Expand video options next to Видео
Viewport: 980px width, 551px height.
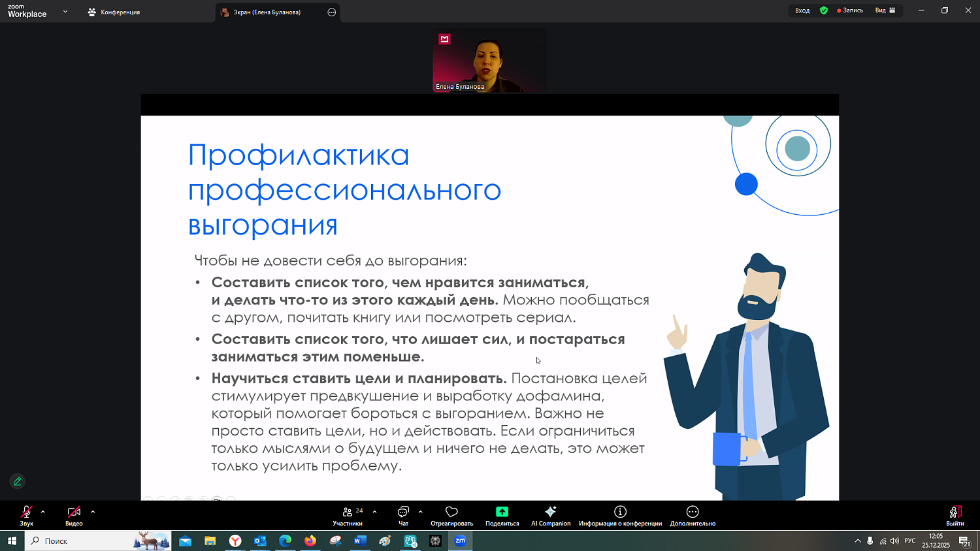[91, 512]
